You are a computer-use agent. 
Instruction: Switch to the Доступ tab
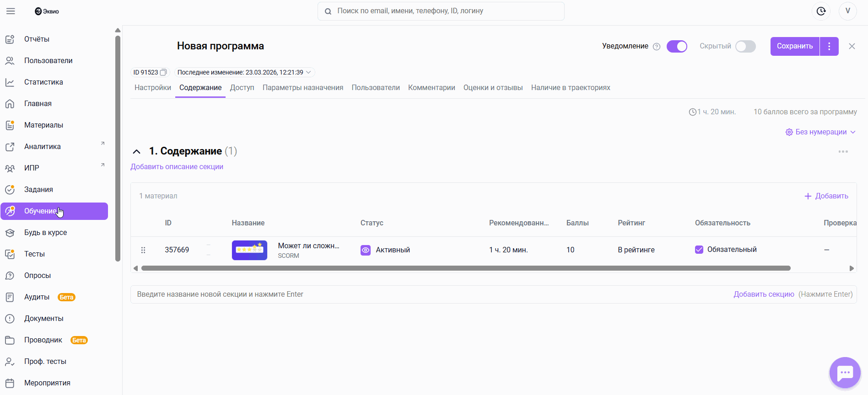(x=242, y=88)
